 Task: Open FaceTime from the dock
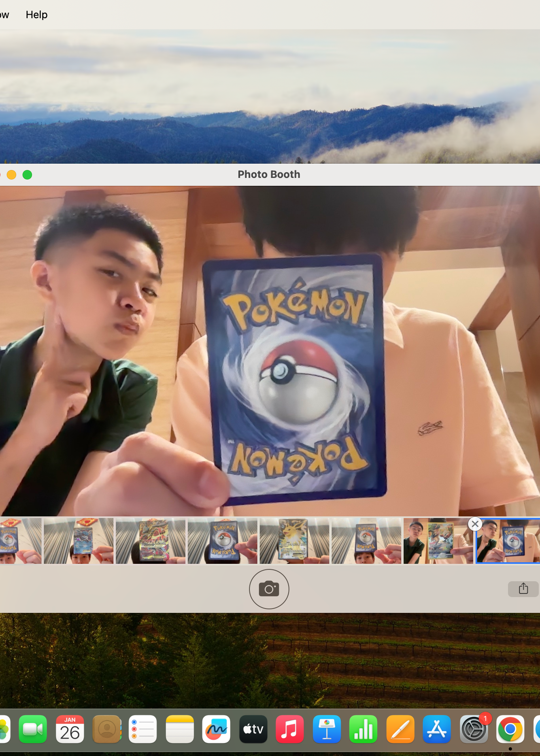click(x=33, y=729)
